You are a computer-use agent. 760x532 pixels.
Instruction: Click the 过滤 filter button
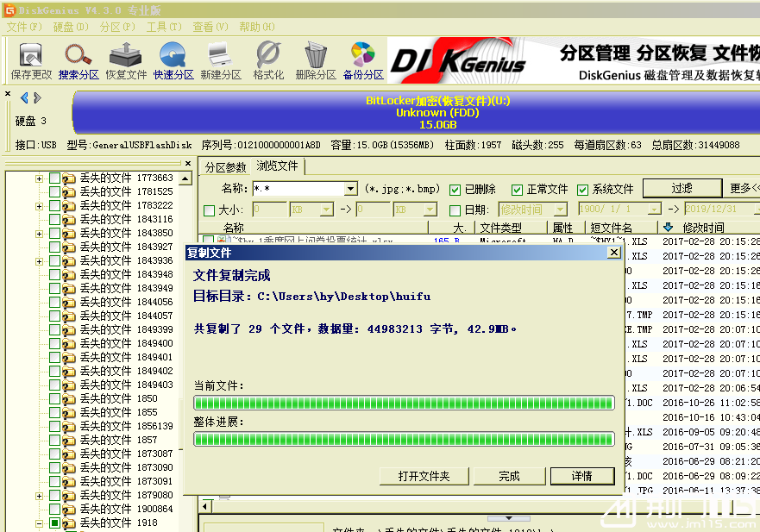click(682, 188)
